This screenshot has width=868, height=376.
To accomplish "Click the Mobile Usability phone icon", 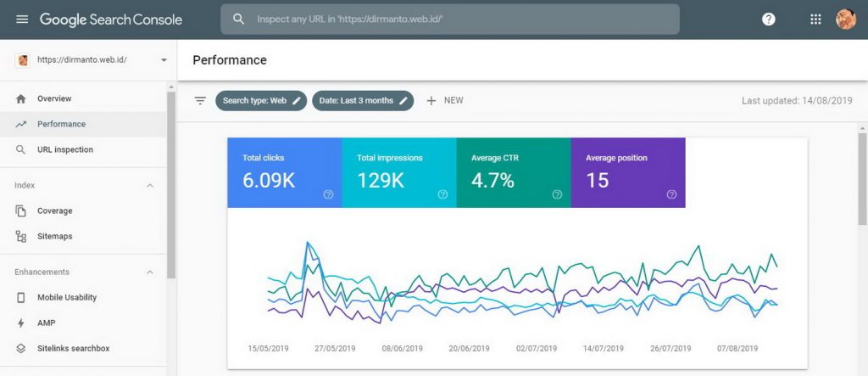I will coord(21,298).
